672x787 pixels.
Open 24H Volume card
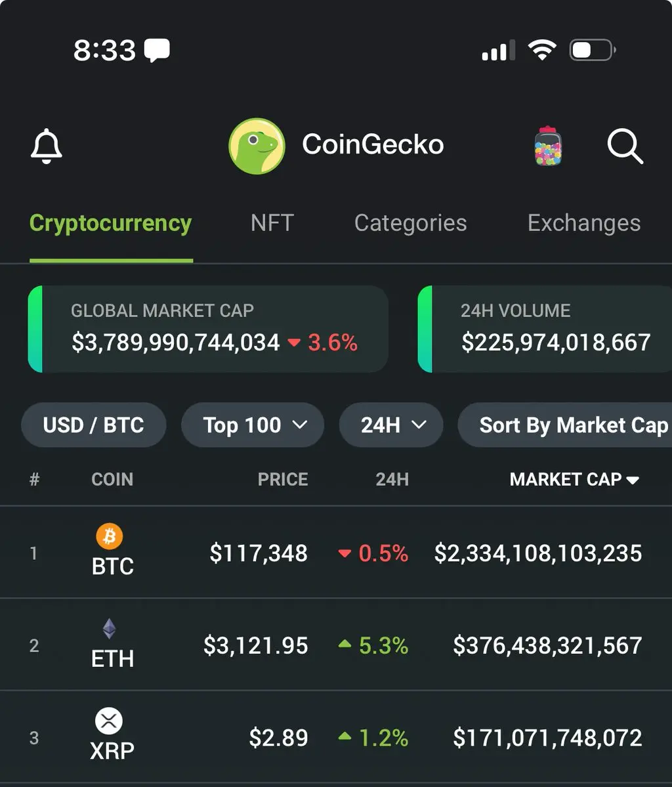pos(545,329)
